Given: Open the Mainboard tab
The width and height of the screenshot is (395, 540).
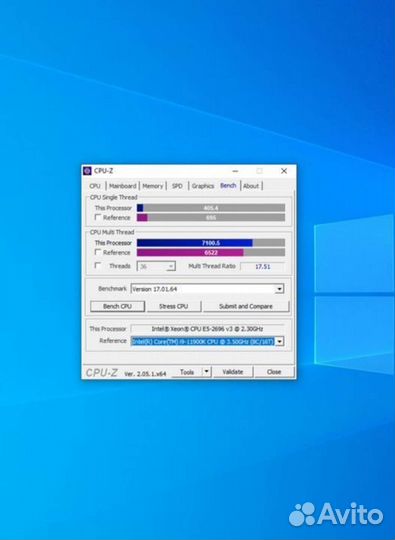Looking at the screenshot, I should 123,186.
